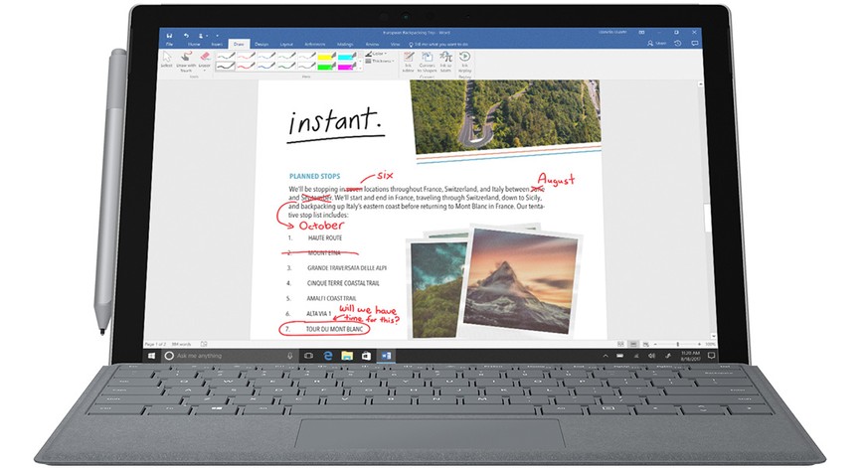The height and width of the screenshot is (468, 868).
Task: Click the Convert to Shapes toggle
Action: (x=427, y=60)
